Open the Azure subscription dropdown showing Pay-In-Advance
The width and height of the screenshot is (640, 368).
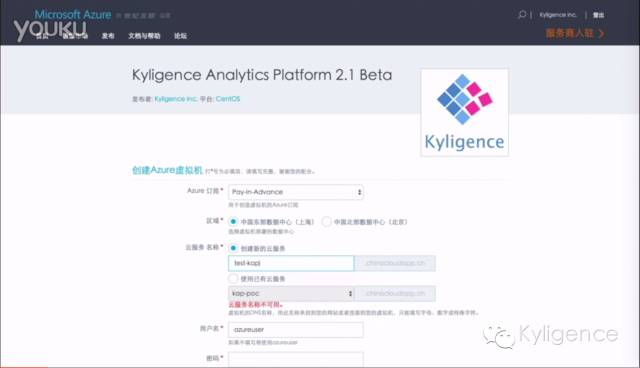pos(296,192)
